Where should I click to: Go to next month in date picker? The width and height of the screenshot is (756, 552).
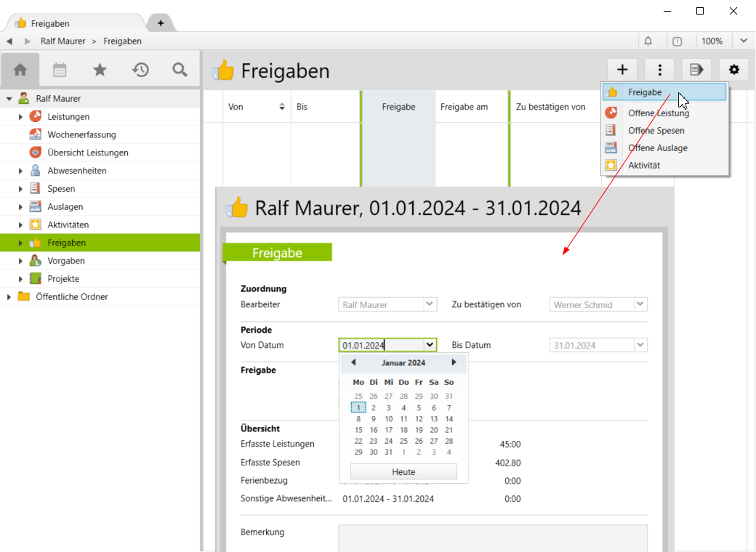[454, 362]
